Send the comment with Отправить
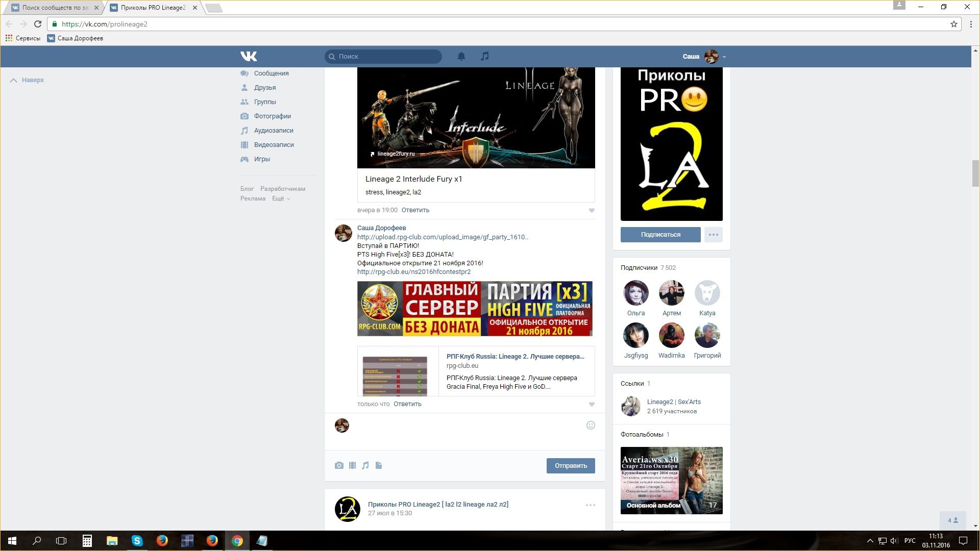 (570, 465)
